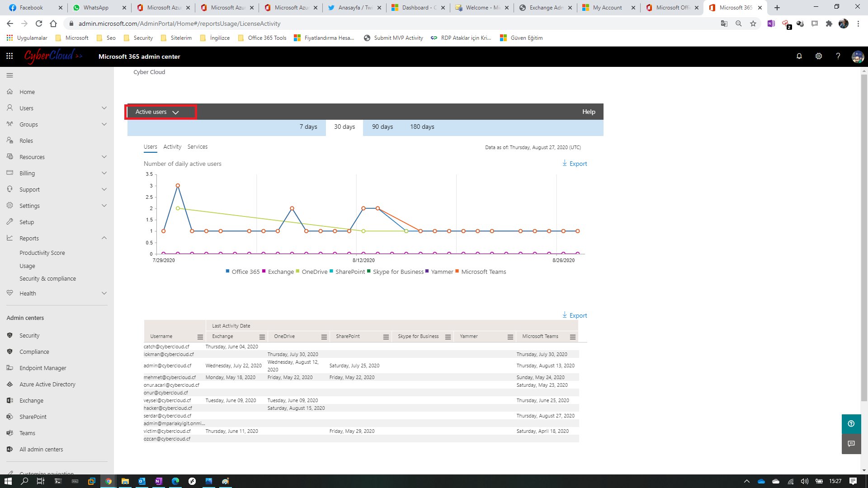868x488 pixels.
Task: Click the chart data point at value 3
Action: (x=178, y=186)
